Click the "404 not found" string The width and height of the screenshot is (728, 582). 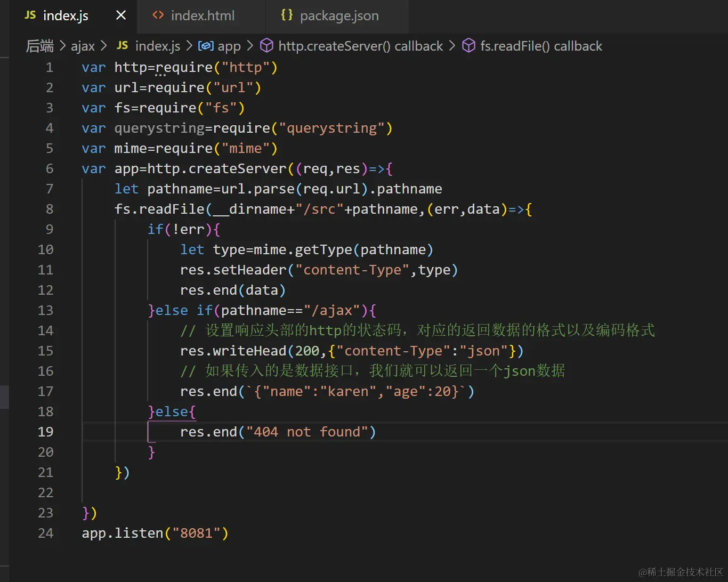pos(307,432)
